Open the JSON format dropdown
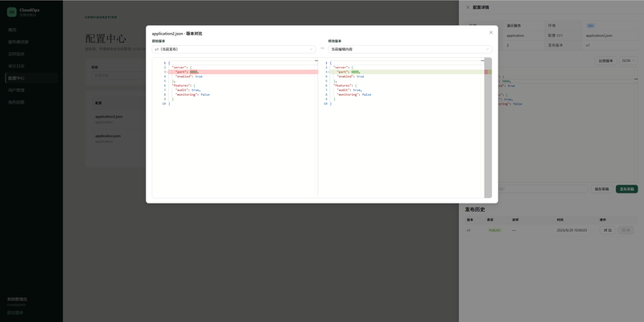This screenshot has width=644, height=322. pos(629,61)
